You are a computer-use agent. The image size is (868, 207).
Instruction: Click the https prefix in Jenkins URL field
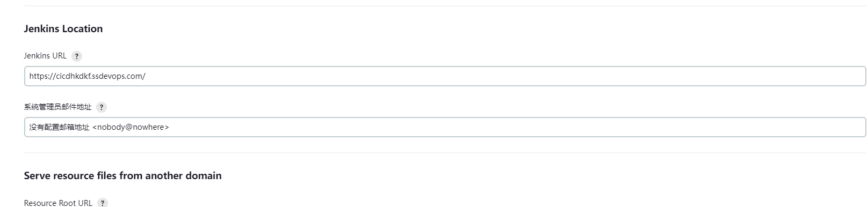38,76
